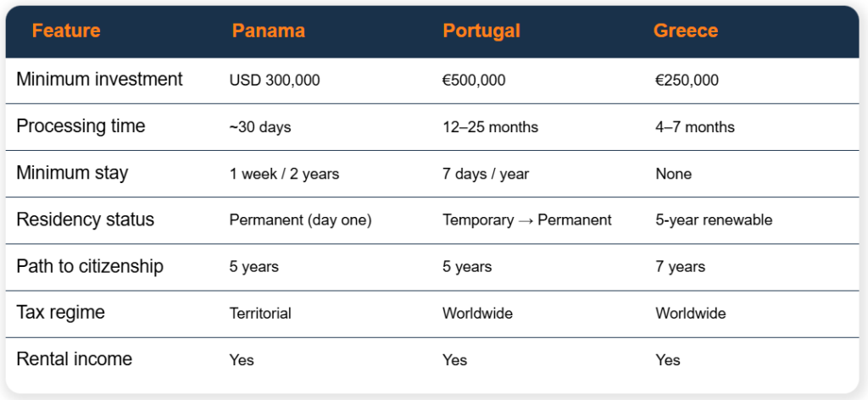Click the ~30 days processing cell
Viewport: 868px width, 400px height.
point(260,128)
